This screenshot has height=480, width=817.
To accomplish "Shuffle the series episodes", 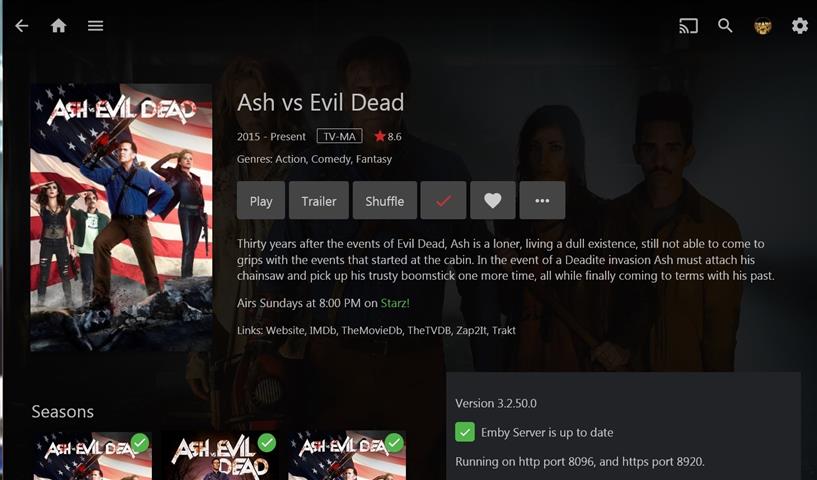I will tap(385, 201).
